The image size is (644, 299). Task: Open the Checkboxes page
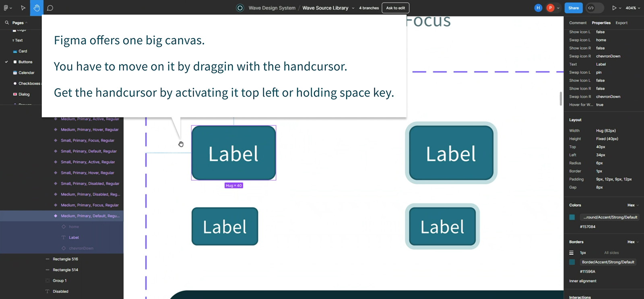[29, 83]
